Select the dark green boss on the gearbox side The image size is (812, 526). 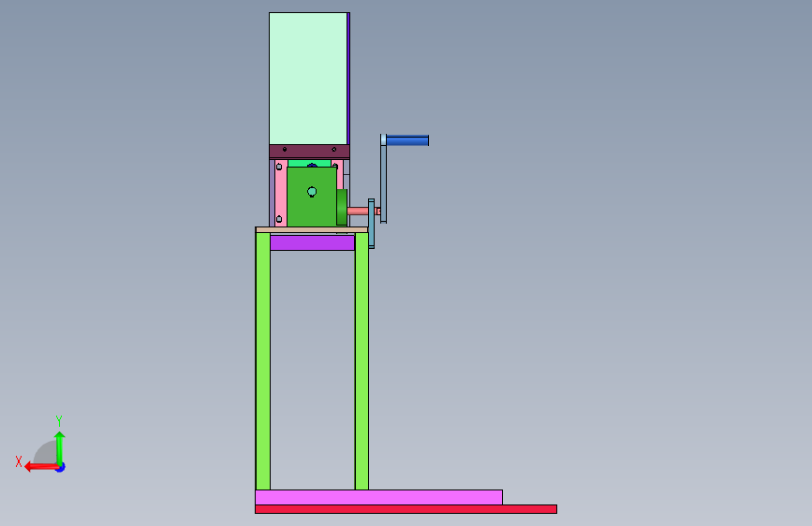coord(342,207)
